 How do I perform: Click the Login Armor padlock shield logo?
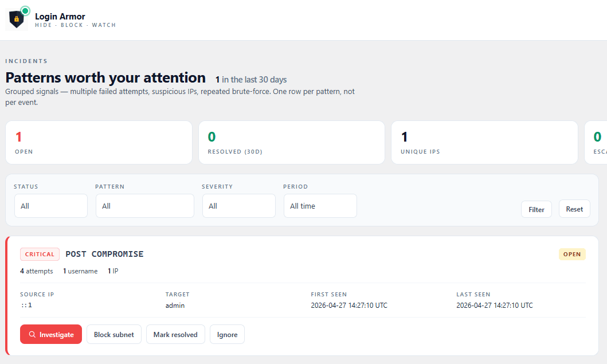point(15,18)
